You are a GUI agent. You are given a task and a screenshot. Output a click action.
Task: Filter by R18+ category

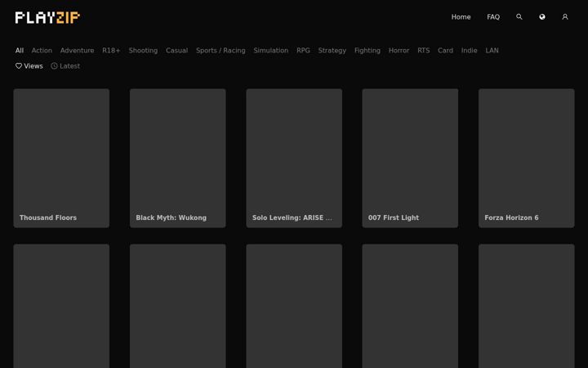111,51
